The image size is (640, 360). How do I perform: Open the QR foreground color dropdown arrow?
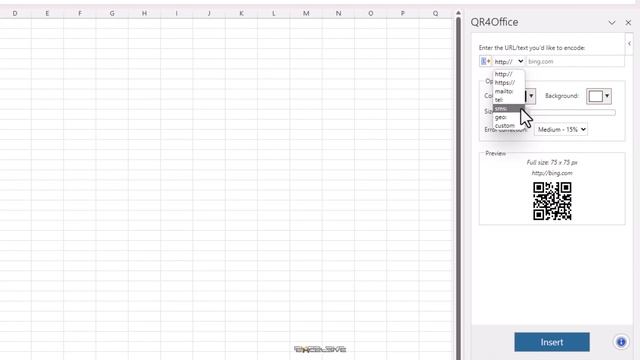point(531,96)
